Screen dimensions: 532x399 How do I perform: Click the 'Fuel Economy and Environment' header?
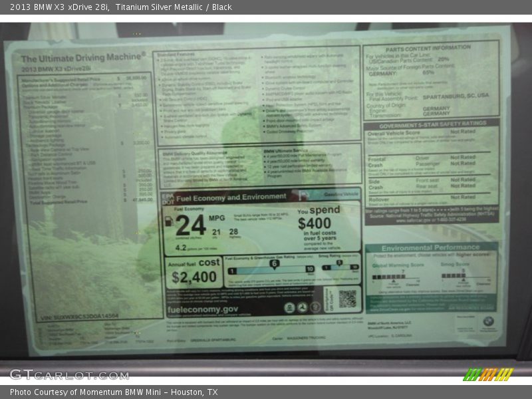click(x=231, y=197)
